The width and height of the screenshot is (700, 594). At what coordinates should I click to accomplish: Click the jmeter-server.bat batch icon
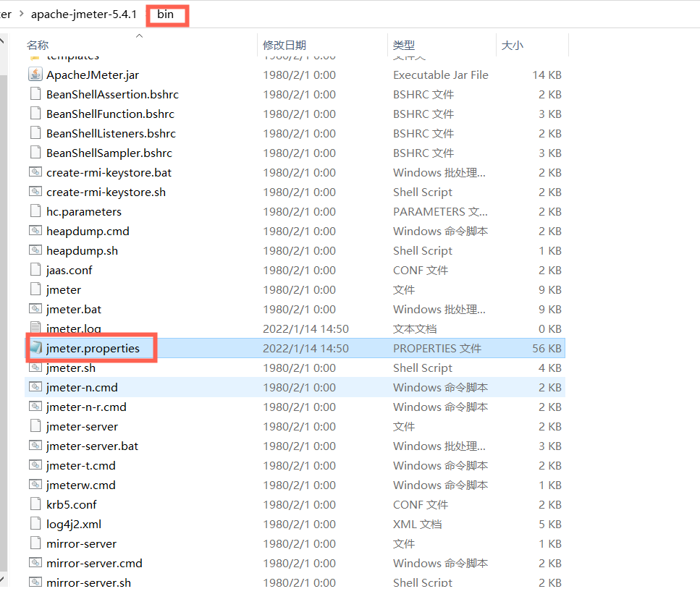click(35, 446)
